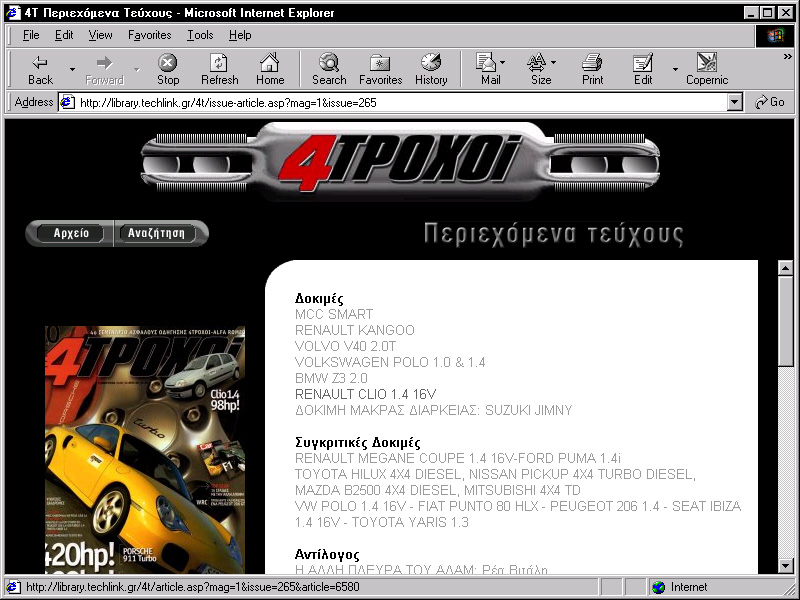Open the Size button dropdown arrow
The height and width of the screenshot is (600, 800).
click(x=554, y=62)
